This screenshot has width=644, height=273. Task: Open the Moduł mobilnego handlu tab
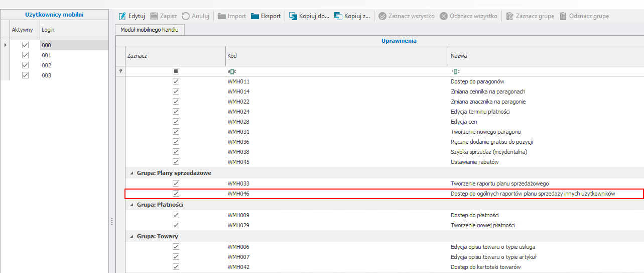tap(149, 30)
